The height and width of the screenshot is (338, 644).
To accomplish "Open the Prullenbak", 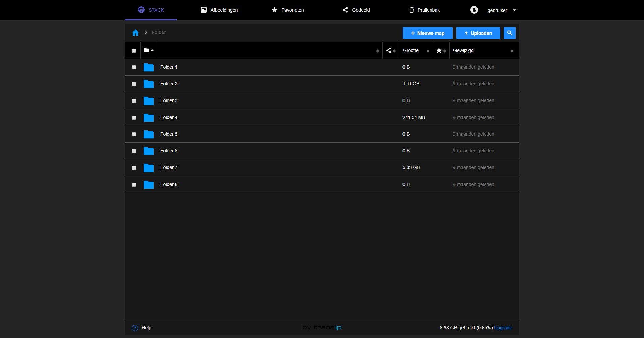I will pos(424,10).
